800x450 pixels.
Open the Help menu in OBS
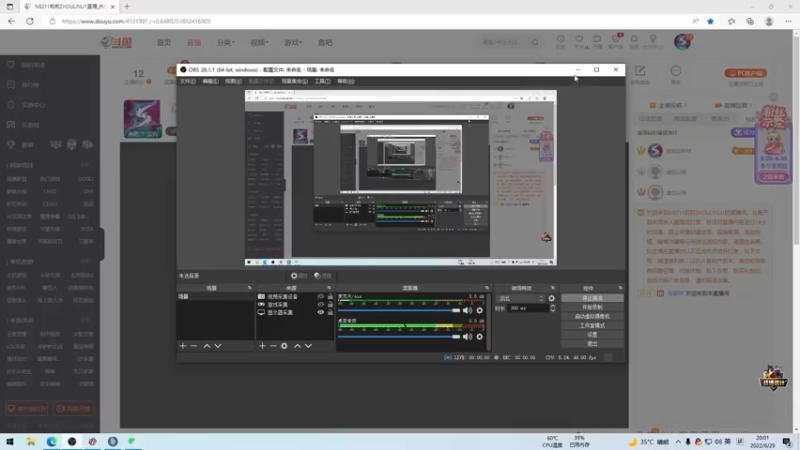(345, 81)
